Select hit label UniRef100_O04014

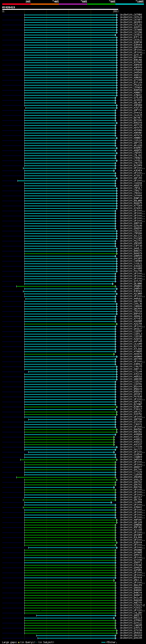131,113
